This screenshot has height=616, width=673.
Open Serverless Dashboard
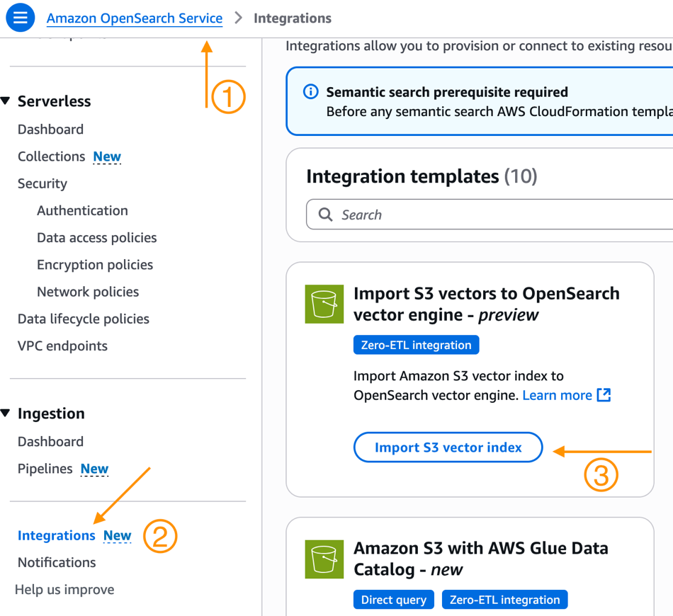click(50, 129)
